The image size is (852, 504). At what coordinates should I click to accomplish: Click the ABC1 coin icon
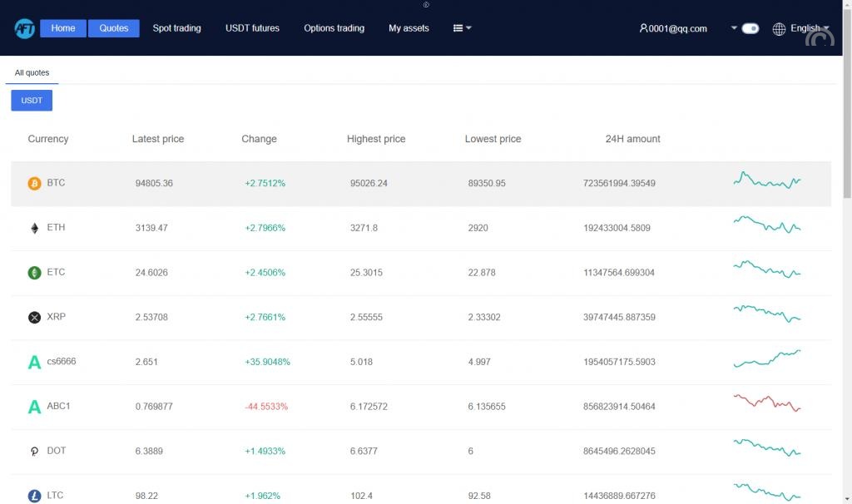pyautogui.click(x=34, y=407)
